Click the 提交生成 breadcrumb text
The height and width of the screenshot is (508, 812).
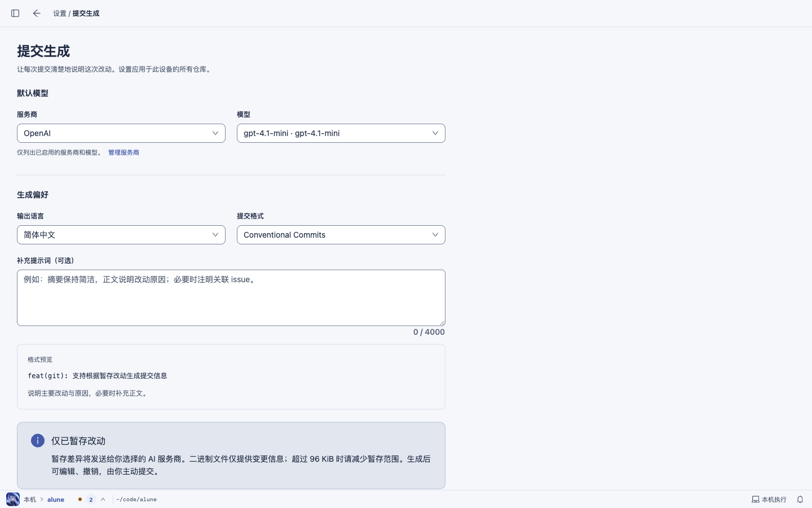click(x=86, y=14)
